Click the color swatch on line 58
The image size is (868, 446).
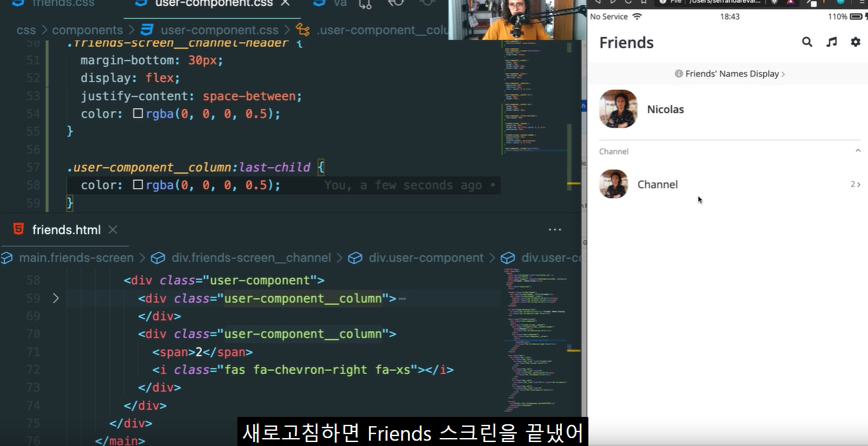click(x=138, y=185)
